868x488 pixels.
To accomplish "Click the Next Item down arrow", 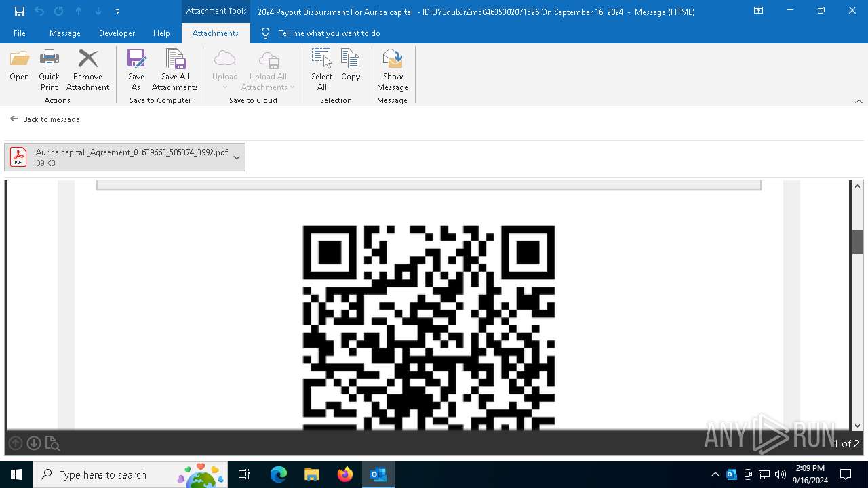I will 98,12.
